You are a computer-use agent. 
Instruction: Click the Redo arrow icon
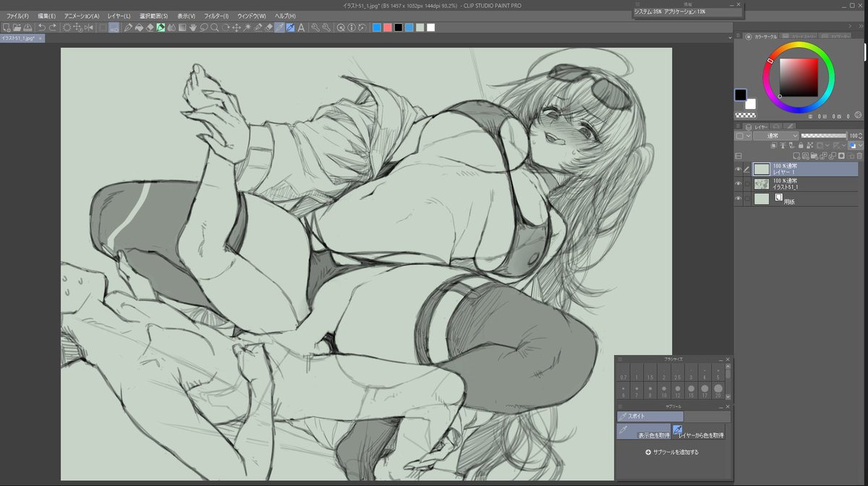click(53, 27)
